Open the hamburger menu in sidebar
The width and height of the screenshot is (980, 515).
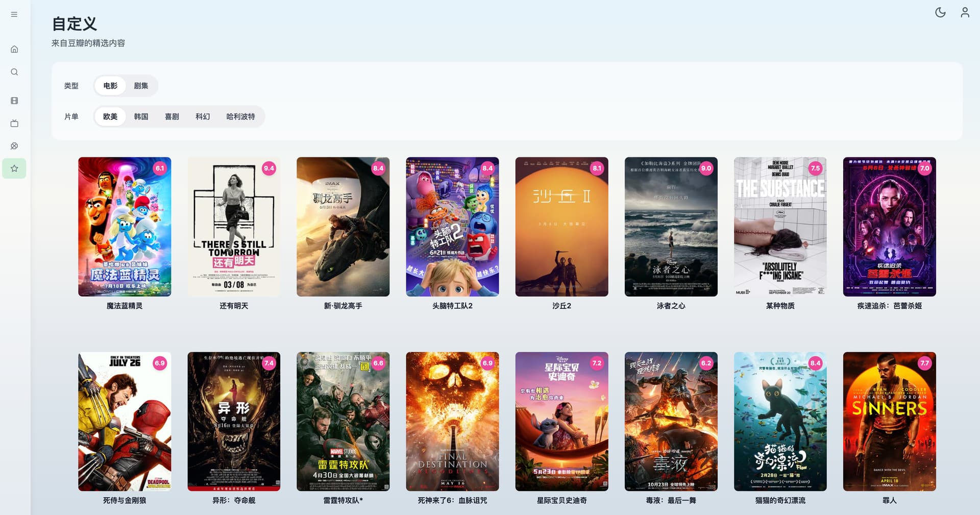click(14, 14)
